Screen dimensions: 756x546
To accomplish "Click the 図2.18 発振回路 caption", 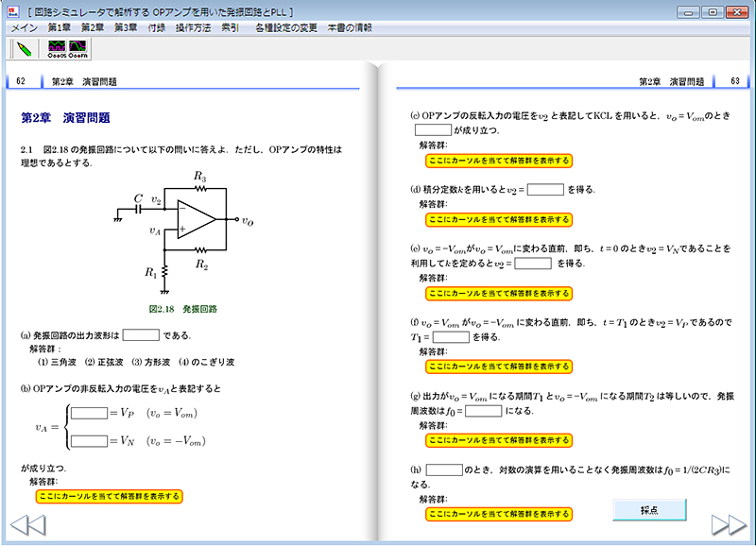I will click(x=182, y=309).
